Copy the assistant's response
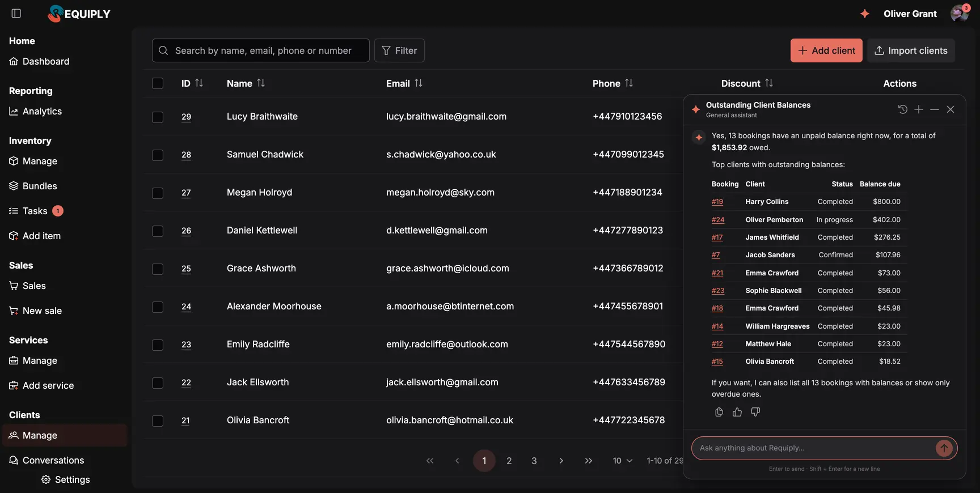 719,412
